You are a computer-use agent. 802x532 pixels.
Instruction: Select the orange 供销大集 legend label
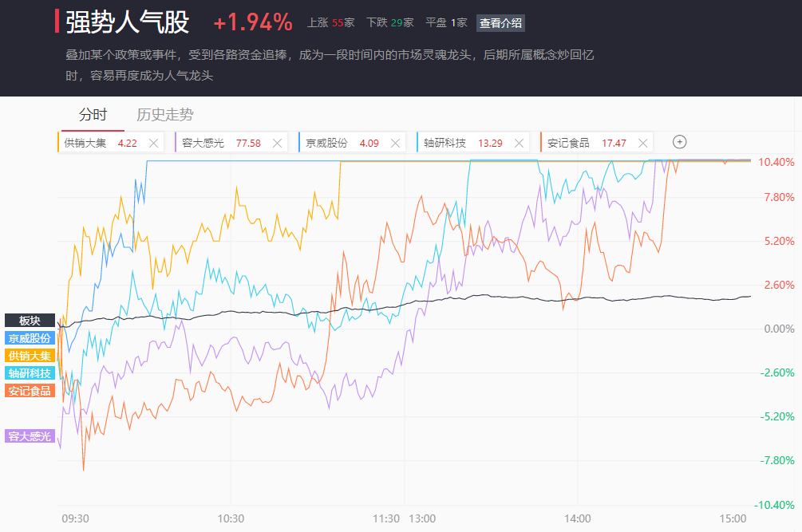point(30,356)
